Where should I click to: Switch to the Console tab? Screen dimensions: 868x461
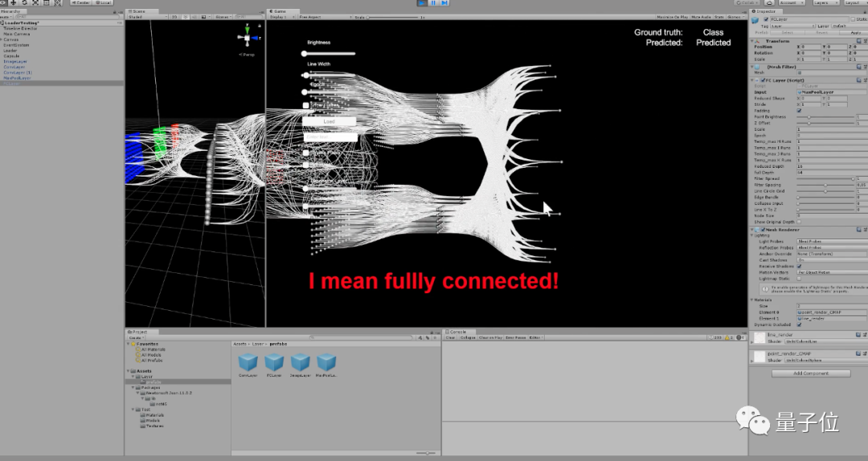point(457,332)
